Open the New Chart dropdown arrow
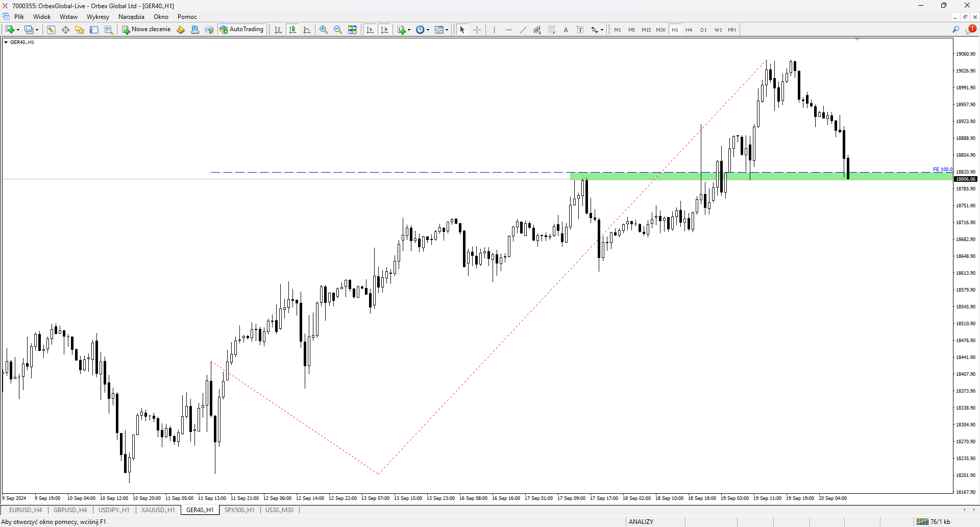Image resolution: width=980 pixels, height=527 pixels. point(18,30)
